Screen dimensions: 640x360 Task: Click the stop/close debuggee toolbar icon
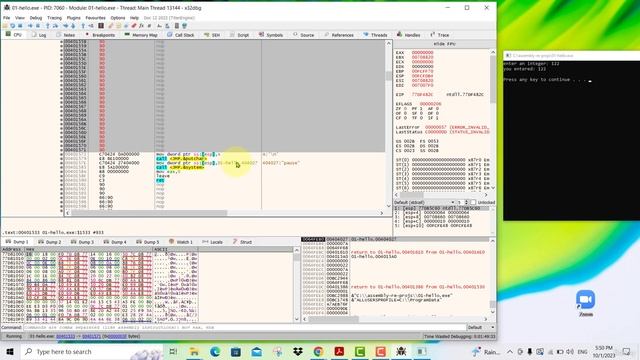click(20, 26)
